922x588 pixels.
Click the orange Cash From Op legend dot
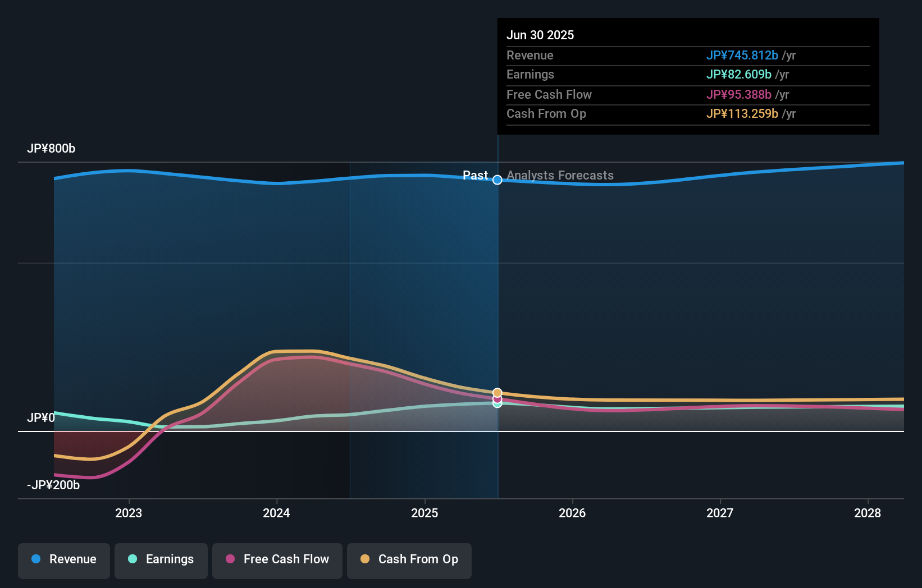[364, 559]
